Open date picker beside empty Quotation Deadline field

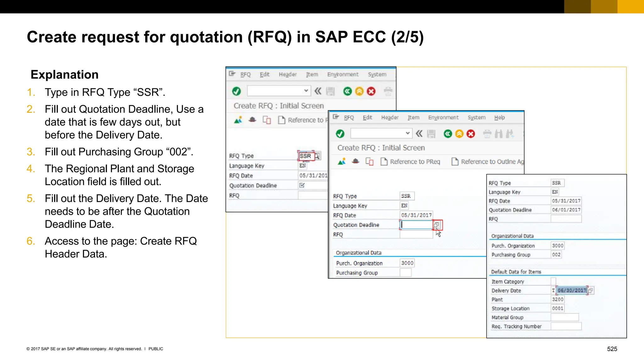coord(437,225)
